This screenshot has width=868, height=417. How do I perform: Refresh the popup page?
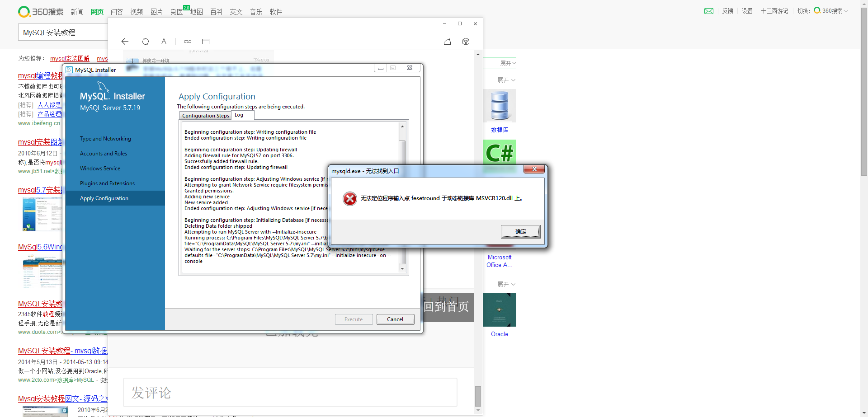[x=146, y=42]
